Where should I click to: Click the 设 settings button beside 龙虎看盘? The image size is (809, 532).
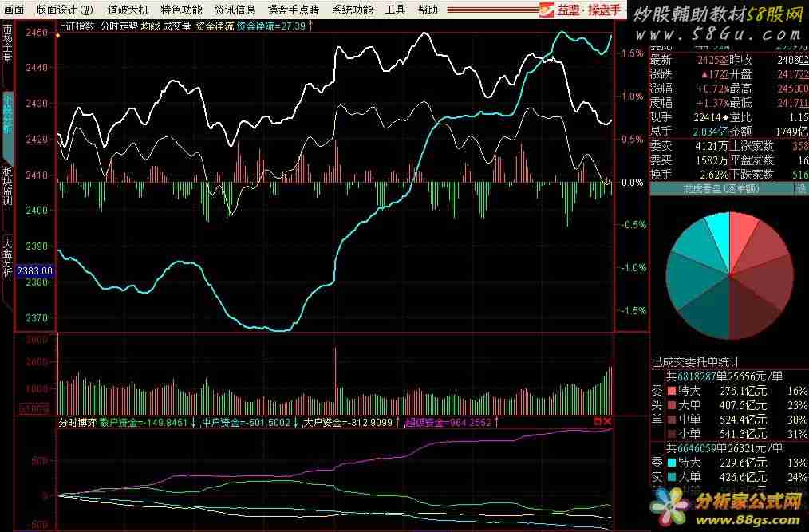point(801,189)
